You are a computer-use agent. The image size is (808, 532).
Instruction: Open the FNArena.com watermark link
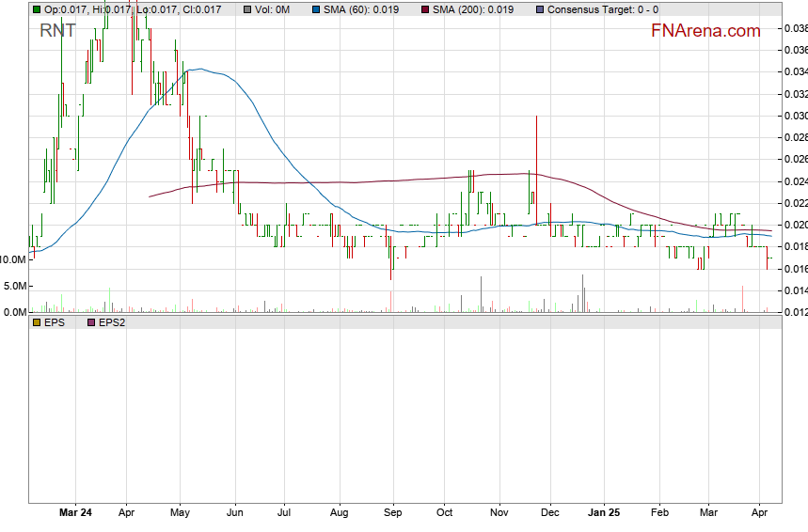(705, 31)
